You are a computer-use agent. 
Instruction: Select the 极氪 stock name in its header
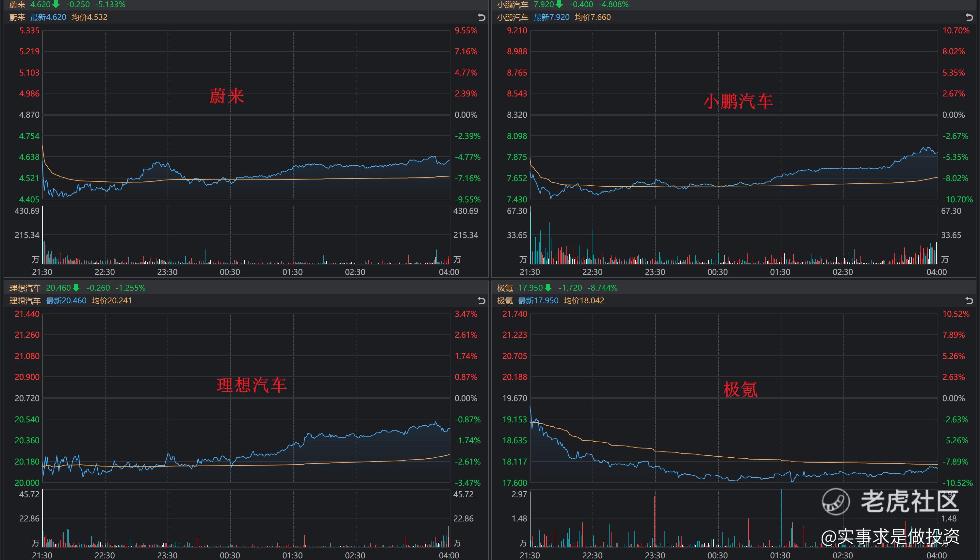click(x=505, y=288)
